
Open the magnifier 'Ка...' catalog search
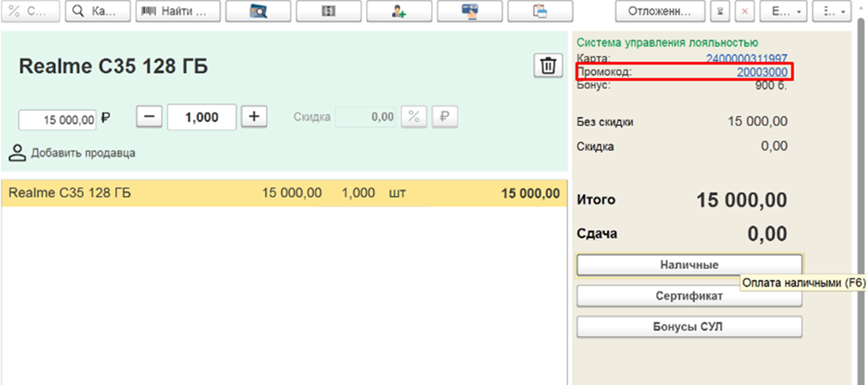tap(97, 11)
